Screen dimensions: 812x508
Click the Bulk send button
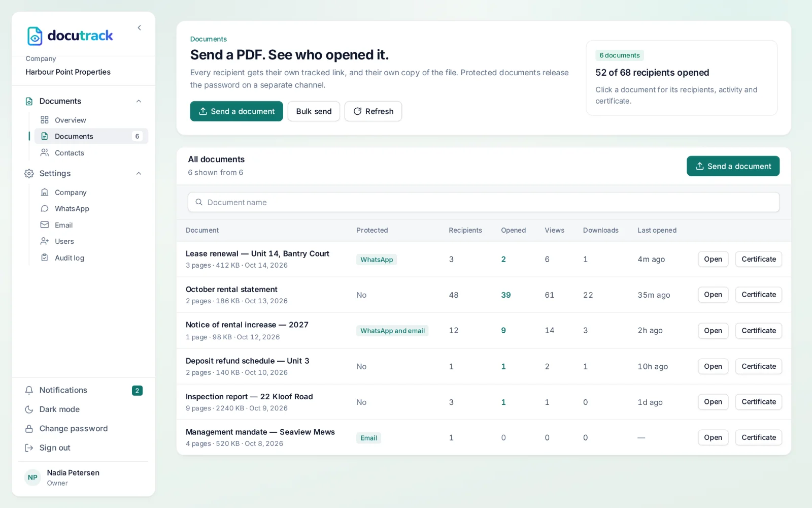[314, 111]
